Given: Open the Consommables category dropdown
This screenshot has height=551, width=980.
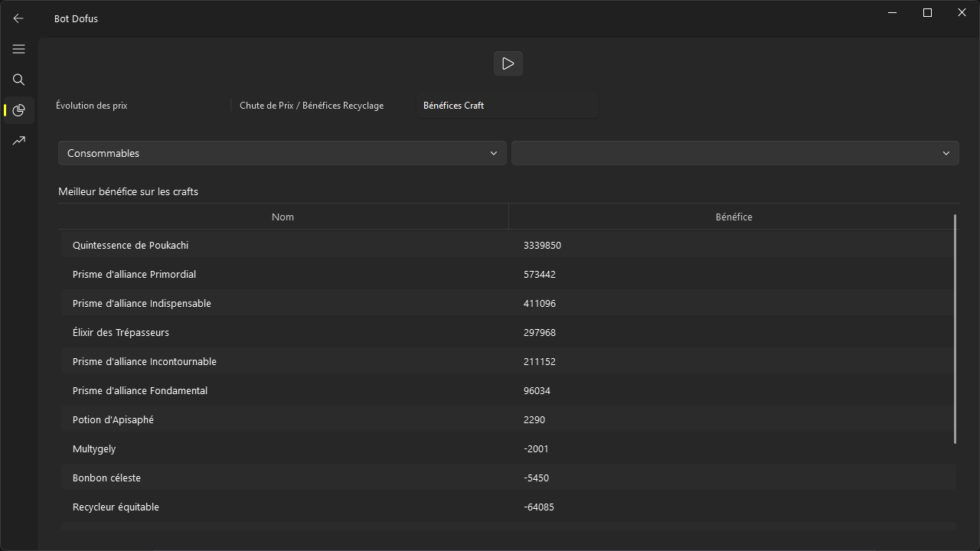Looking at the screenshot, I should click(x=283, y=153).
